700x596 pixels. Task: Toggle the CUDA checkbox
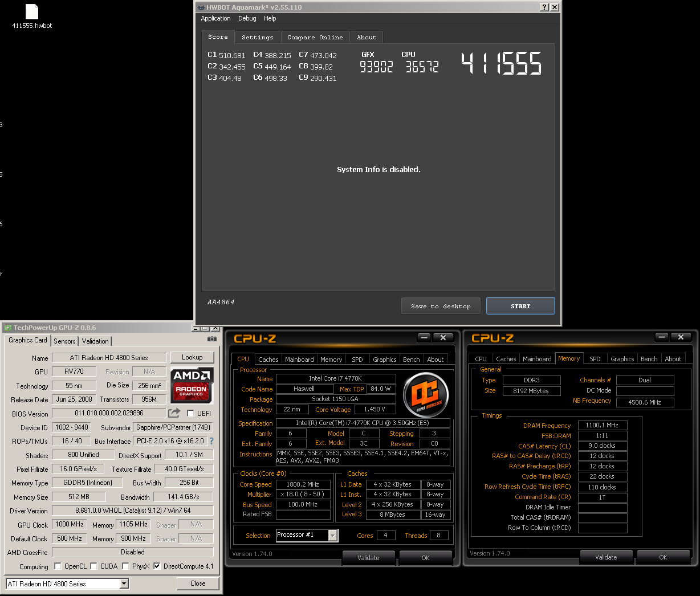[93, 566]
